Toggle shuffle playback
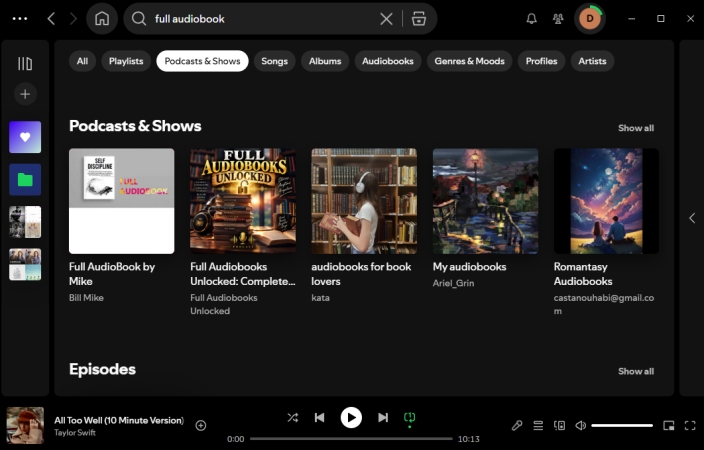This screenshot has width=704, height=450. 293,418
